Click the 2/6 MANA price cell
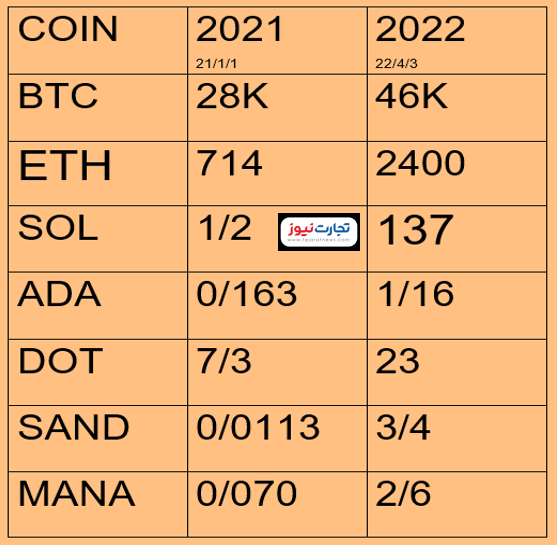557x545 pixels. click(457, 504)
